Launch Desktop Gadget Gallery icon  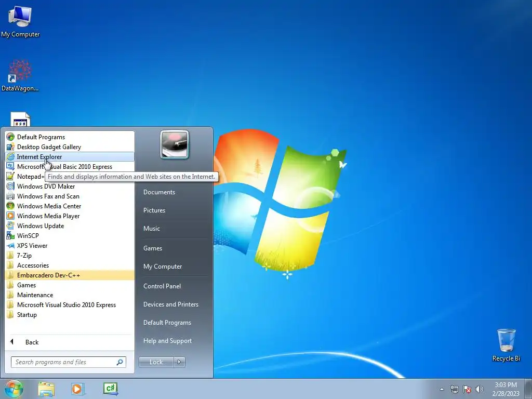[10, 147]
